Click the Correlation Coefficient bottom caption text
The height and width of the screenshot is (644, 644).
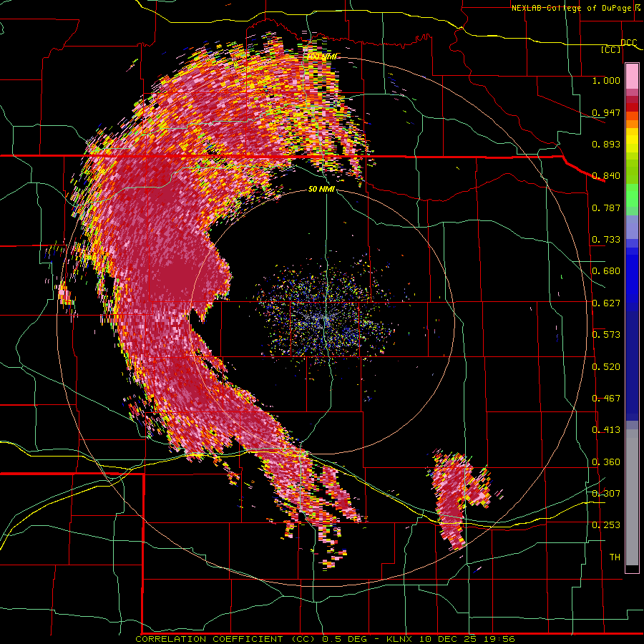(326, 639)
